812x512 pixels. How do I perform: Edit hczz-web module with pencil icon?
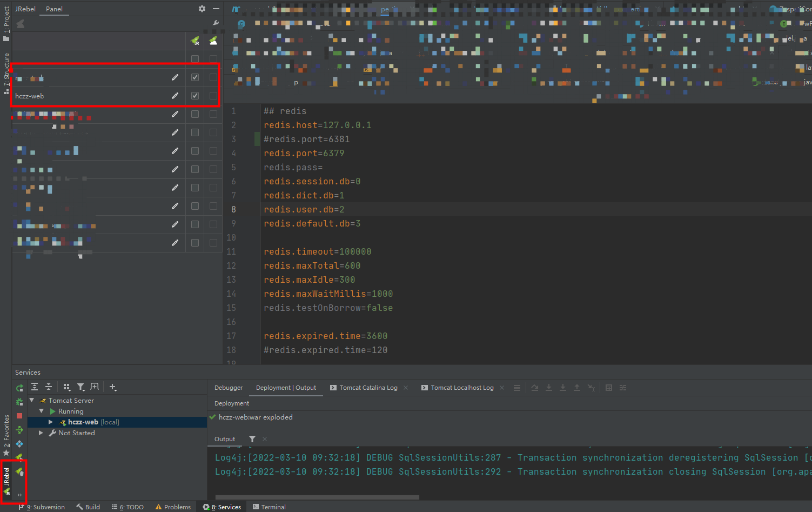coord(175,96)
